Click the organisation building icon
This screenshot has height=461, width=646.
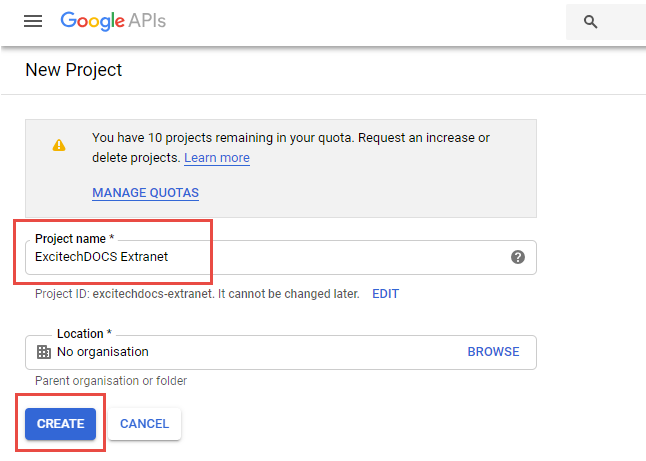pyautogui.click(x=43, y=352)
